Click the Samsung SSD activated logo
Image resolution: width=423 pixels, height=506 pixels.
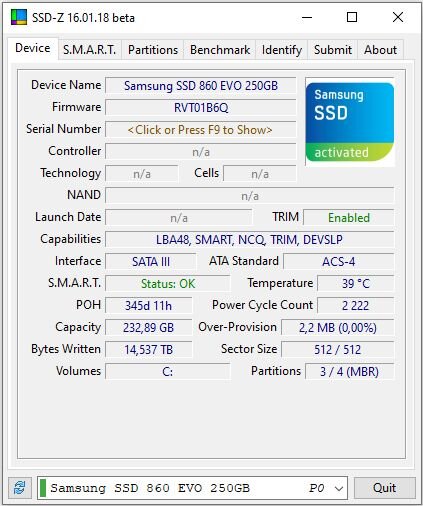pos(350,122)
